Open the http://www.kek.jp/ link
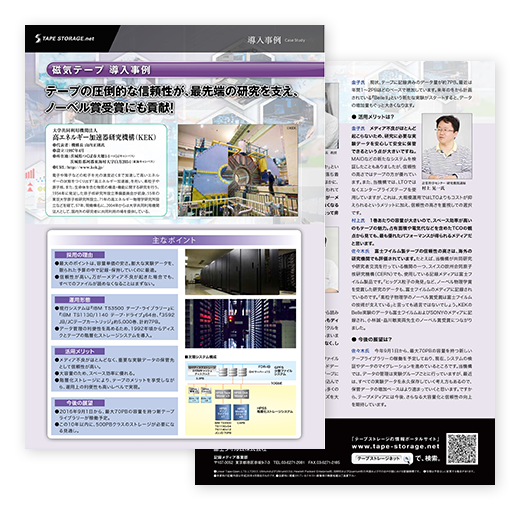The width and height of the screenshot is (520, 510). pyautogui.click(x=85, y=167)
